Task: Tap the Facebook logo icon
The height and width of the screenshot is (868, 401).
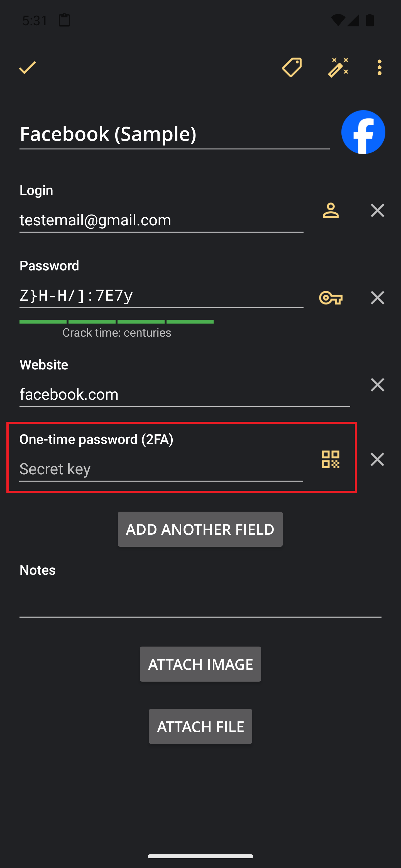Action: (363, 132)
